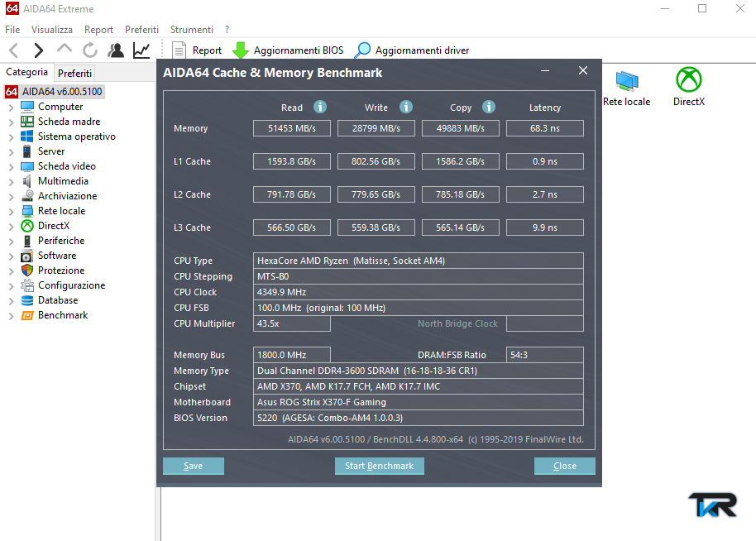Open the Strumenti menu

point(191,30)
